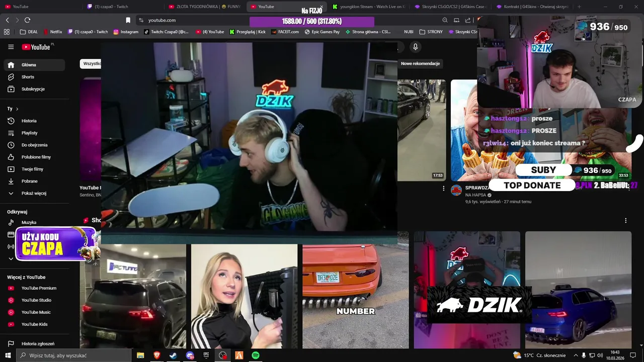Open Brave browser from the taskbar

[x=156, y=355]
